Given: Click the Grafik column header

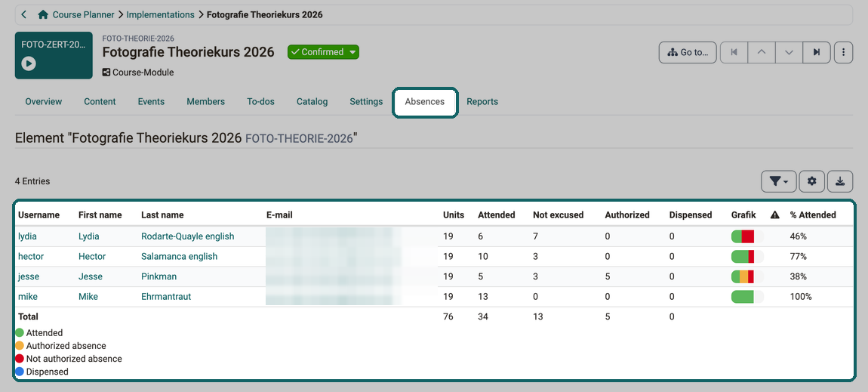Looking at the screenshot, I should (x=743, y=215).
